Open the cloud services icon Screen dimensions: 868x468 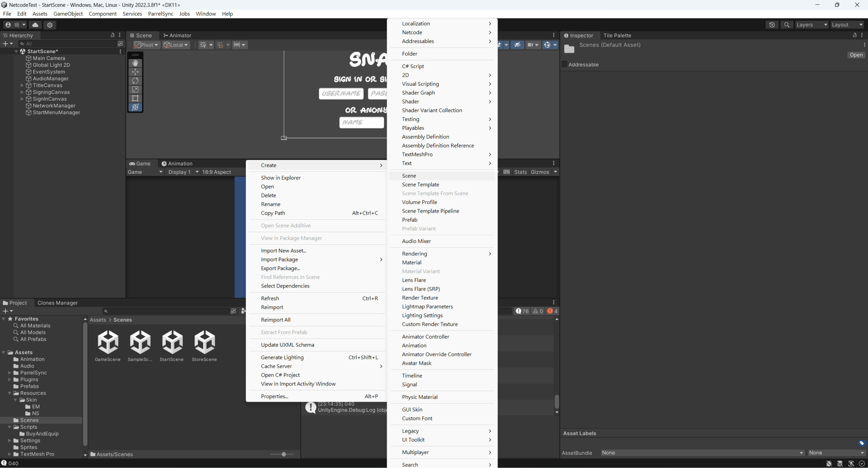click(35, 25)
